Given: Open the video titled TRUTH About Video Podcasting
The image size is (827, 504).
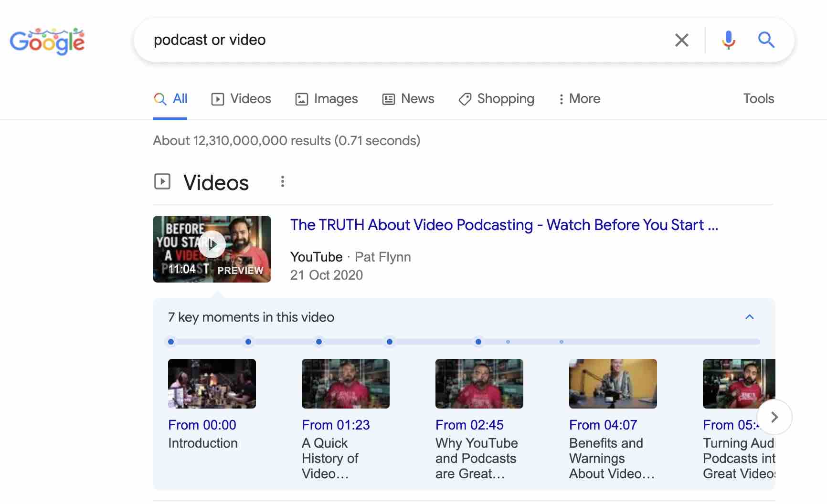Looking at the screenshot, I should (504, 225).
